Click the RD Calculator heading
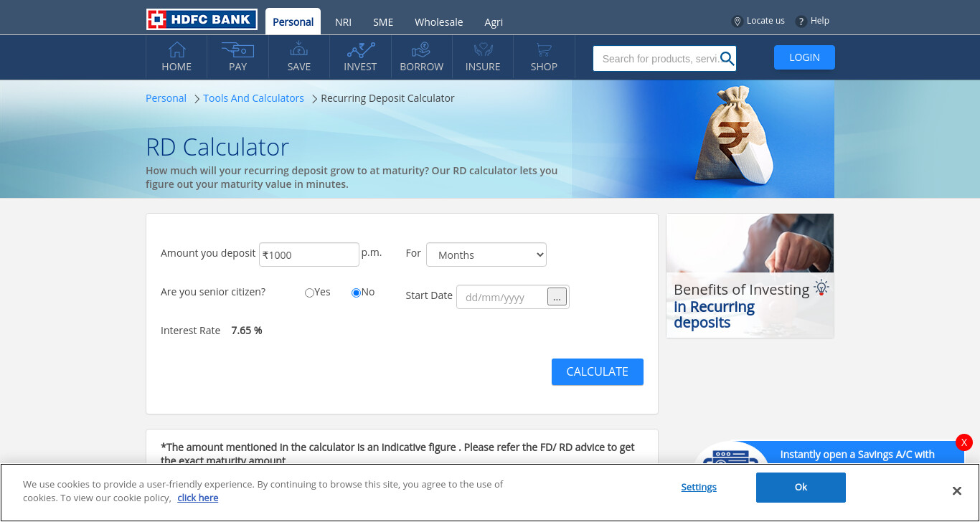The width and height of the screenshot is (980, 522). pos(217,147)
